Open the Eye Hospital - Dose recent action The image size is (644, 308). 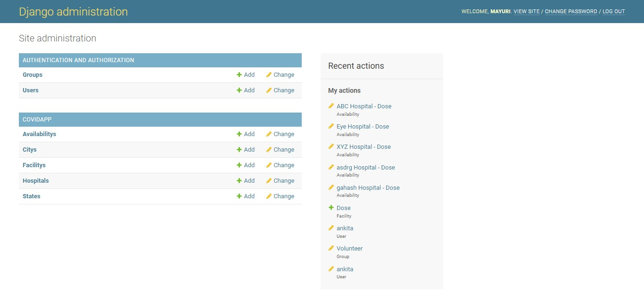363,126
